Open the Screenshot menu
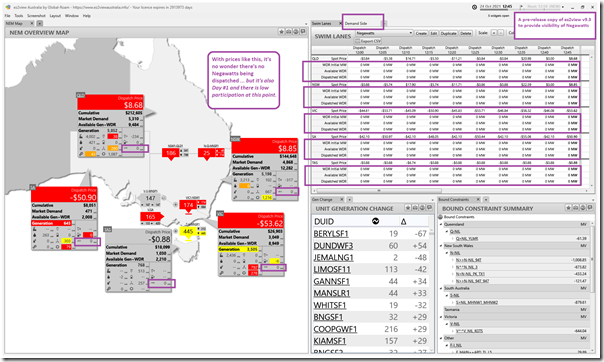 coord(36,16)
